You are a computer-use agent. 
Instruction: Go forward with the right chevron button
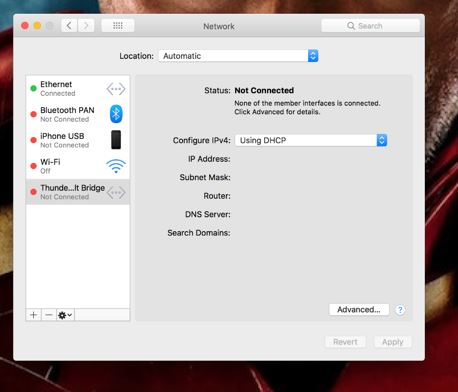tap(86, 26)
